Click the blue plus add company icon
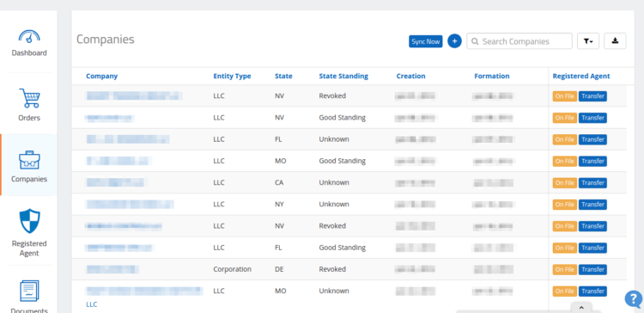 point(454,41)
